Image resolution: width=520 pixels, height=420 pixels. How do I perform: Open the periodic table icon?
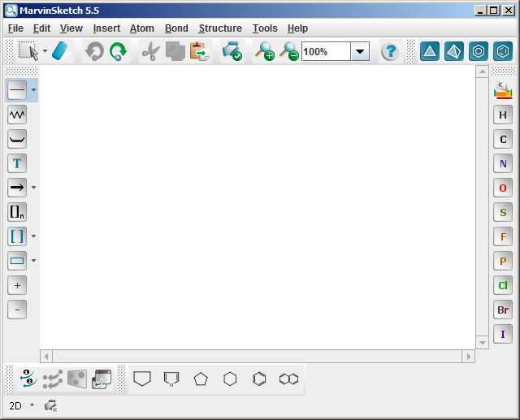[x=503, y=90]
